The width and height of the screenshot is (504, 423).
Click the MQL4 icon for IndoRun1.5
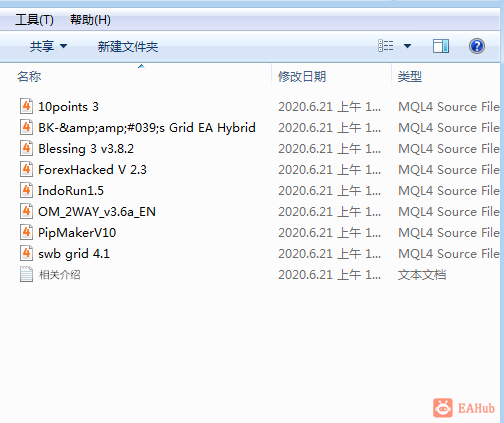click(26, 191)
